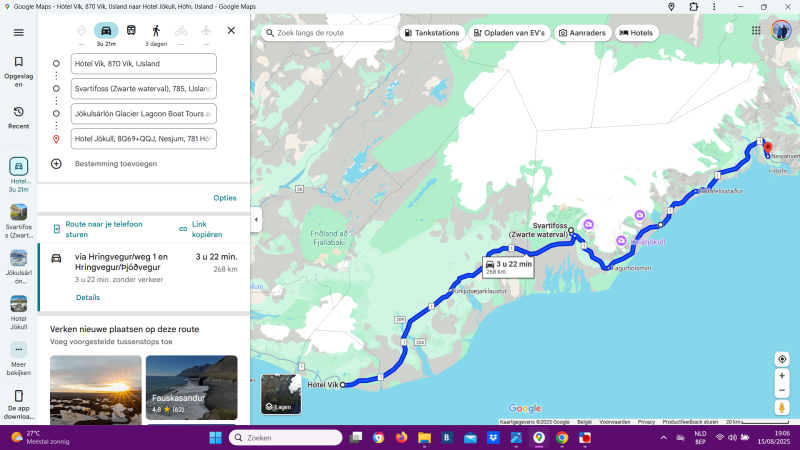Open route Opties
This screenshot has height=450, width=800.
click(x=225, y=198)
